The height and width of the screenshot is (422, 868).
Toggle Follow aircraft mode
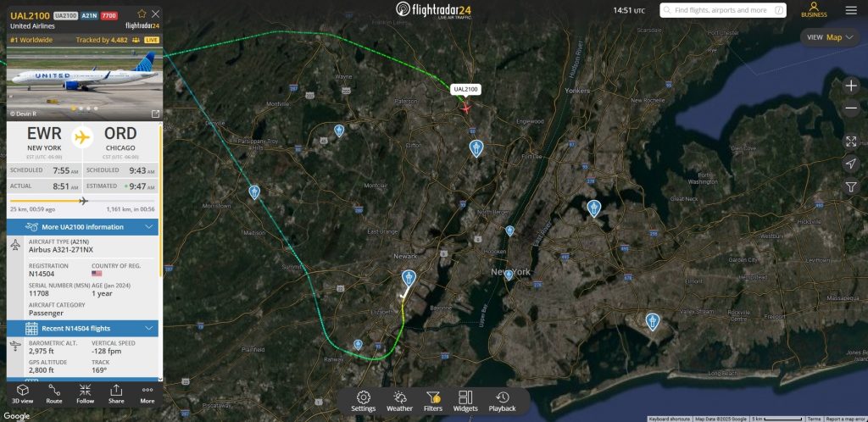86,394
